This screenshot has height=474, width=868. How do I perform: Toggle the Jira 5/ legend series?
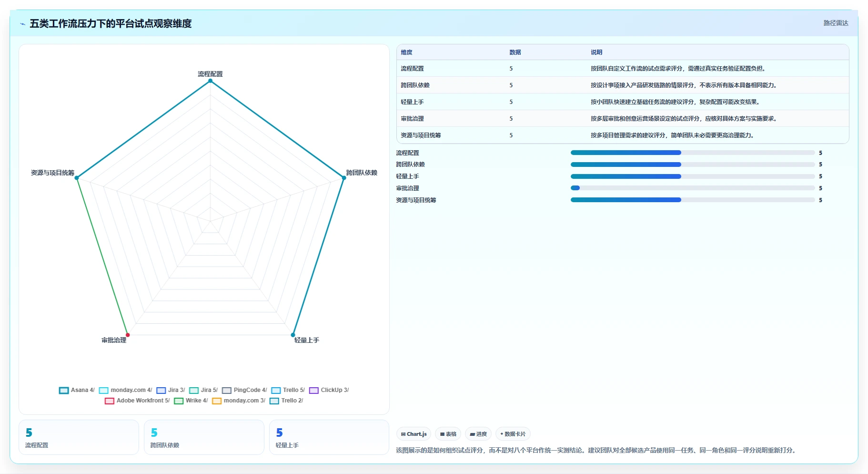[x=203, y=390]
